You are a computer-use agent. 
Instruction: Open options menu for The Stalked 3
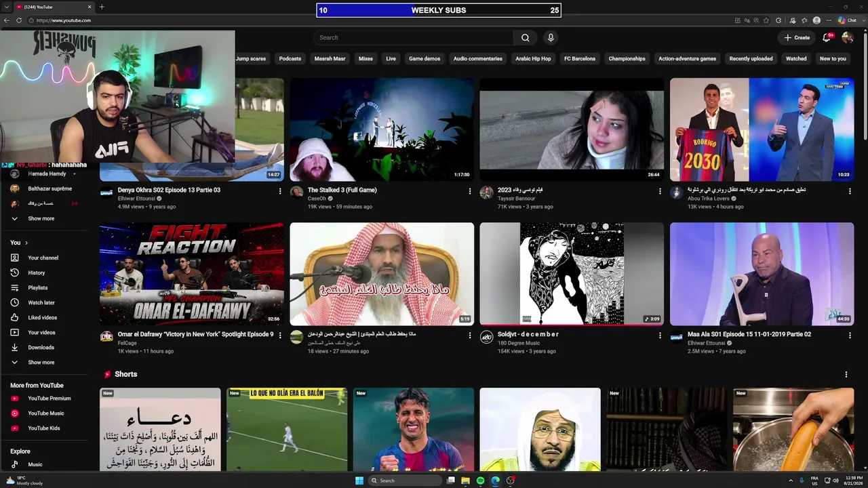(470, 191)
